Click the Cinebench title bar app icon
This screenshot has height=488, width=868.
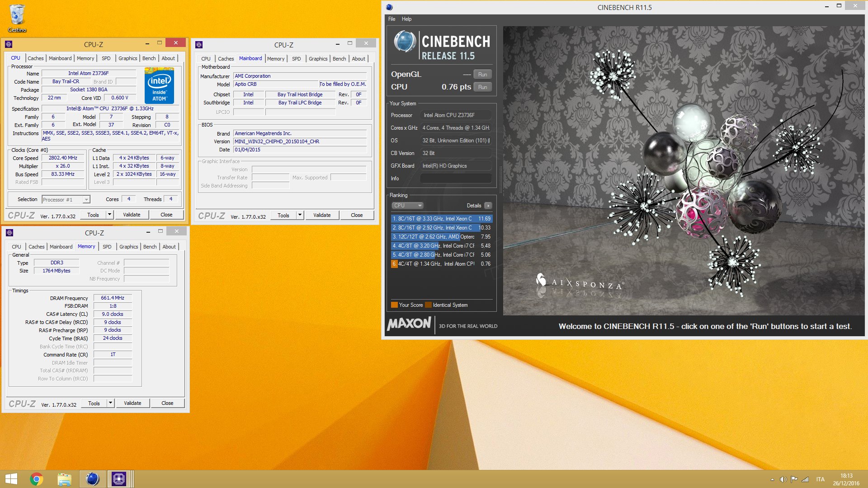389,7
